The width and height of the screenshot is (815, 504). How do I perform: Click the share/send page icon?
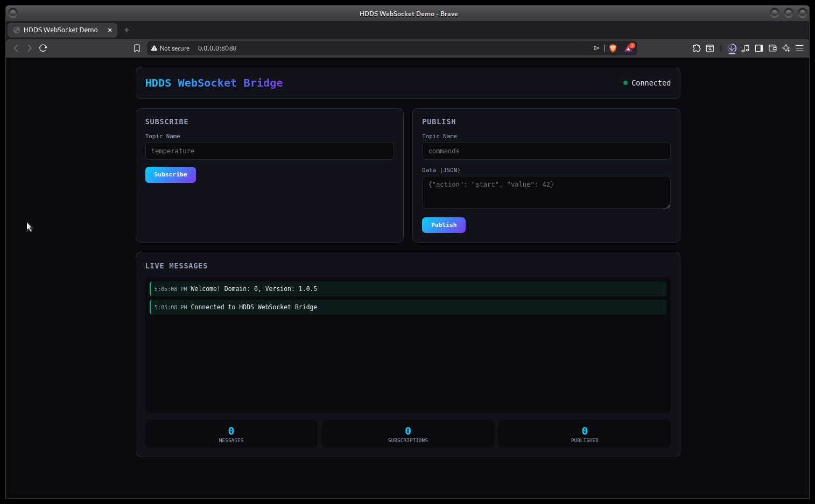tap(596, 48)
